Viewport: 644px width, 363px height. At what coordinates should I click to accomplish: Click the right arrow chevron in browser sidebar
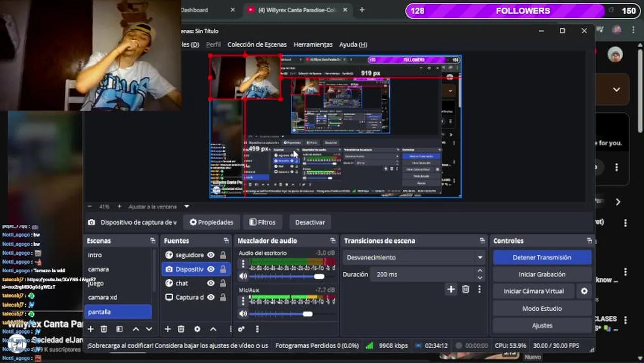pos(618,202)
